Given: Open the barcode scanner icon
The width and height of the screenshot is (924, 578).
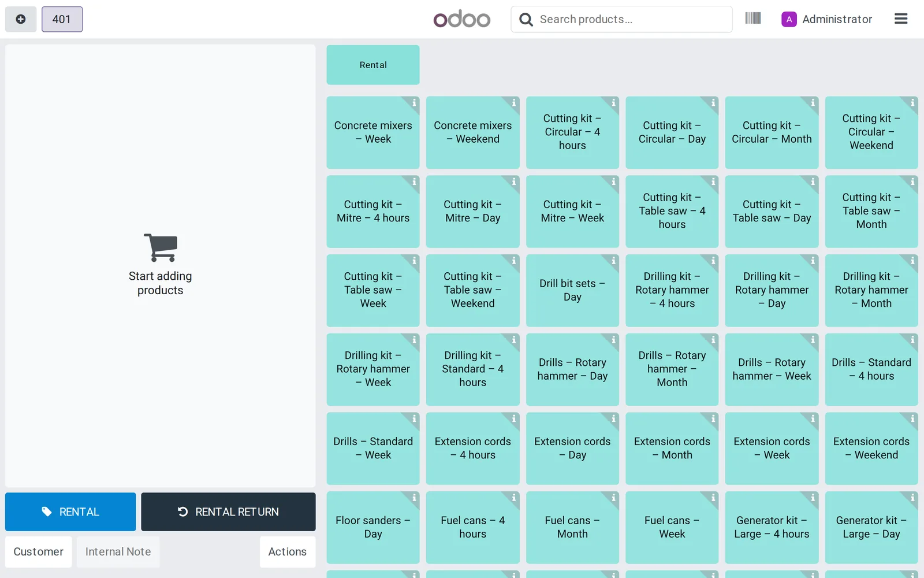Looking at the screenshot, I should 752,18.
